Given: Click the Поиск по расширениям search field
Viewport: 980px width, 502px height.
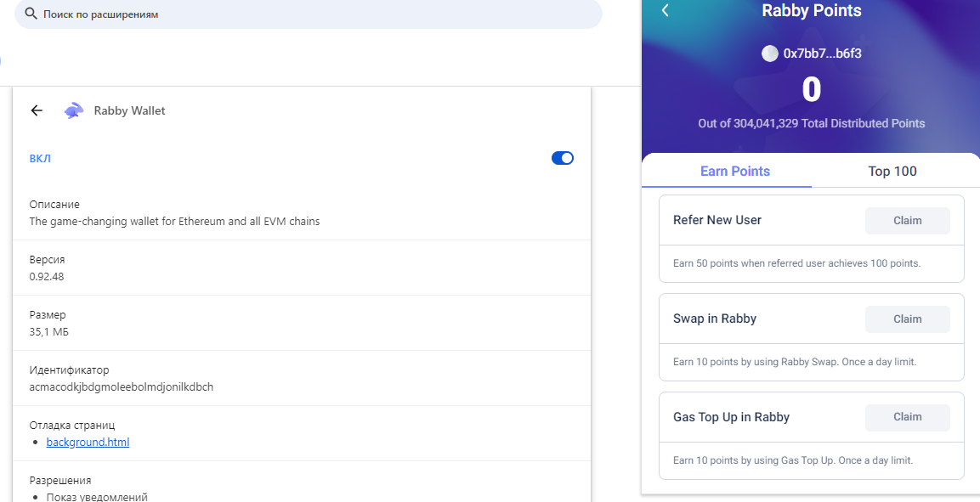Looking at the screenshot, I should pos(309,14).
